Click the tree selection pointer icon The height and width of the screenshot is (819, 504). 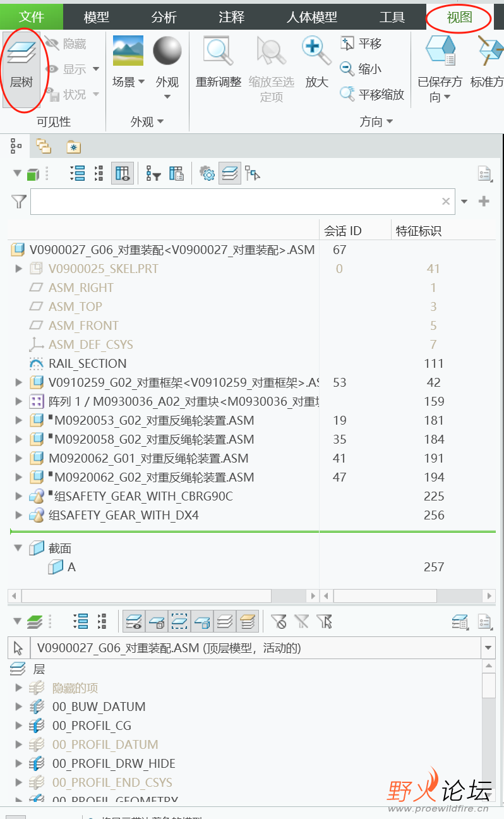coord(253,174)
